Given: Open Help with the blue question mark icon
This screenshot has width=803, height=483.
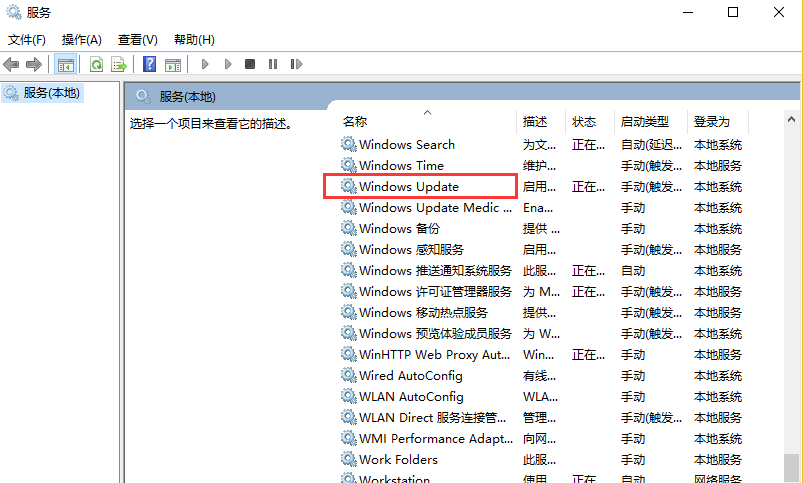Looking at the screenshot, I should tap(149, 64).
